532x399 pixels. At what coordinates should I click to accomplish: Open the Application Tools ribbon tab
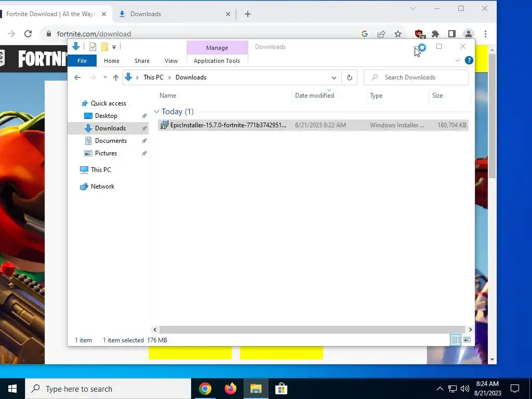pyautogui.click(x=217, y=61)
